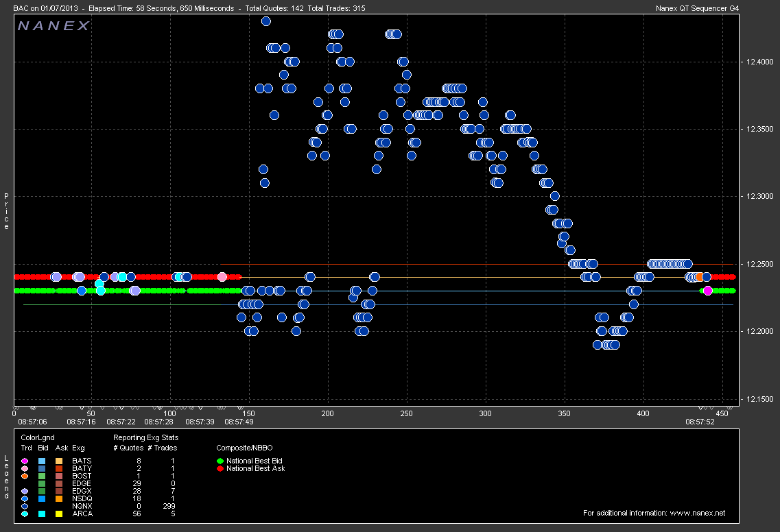This screenshot has height=532, width=780.
Task: Click the red National Best Ask marker
Action: (220, 468)
